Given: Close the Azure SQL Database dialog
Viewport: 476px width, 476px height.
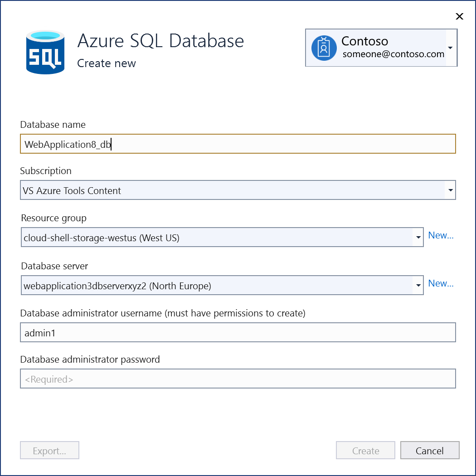Looking at the screenshot, I should point(459,16).
